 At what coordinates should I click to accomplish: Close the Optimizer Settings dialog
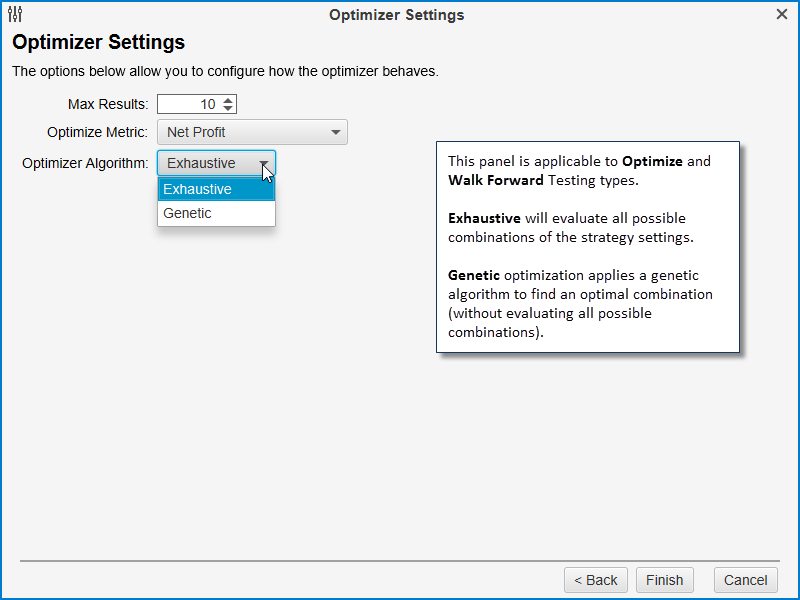tap(782, 15)
